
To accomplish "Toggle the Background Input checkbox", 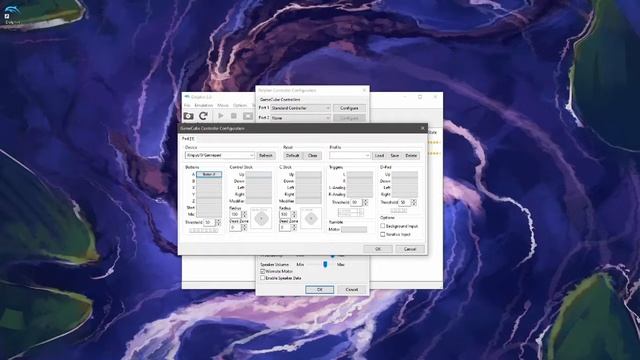I will pyautogui.click(x=382, y=226).
